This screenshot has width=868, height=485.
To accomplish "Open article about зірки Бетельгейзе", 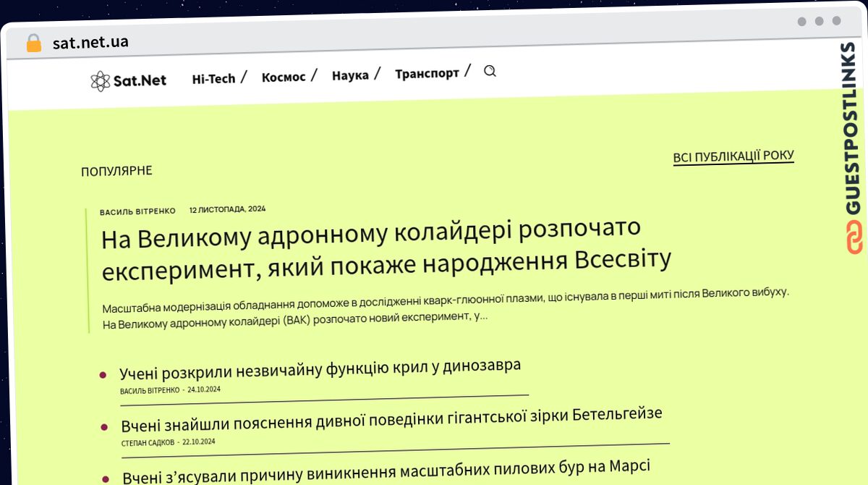I will (x=391, y=420).
